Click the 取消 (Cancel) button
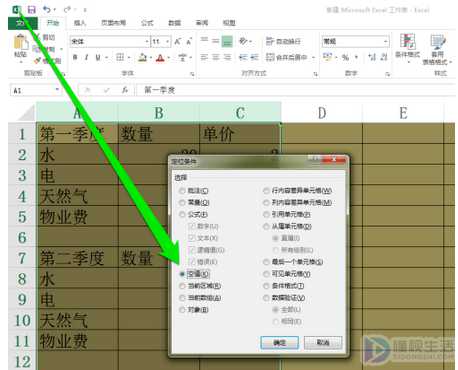This screenshot has width=458, height=370. click(323, 342)
